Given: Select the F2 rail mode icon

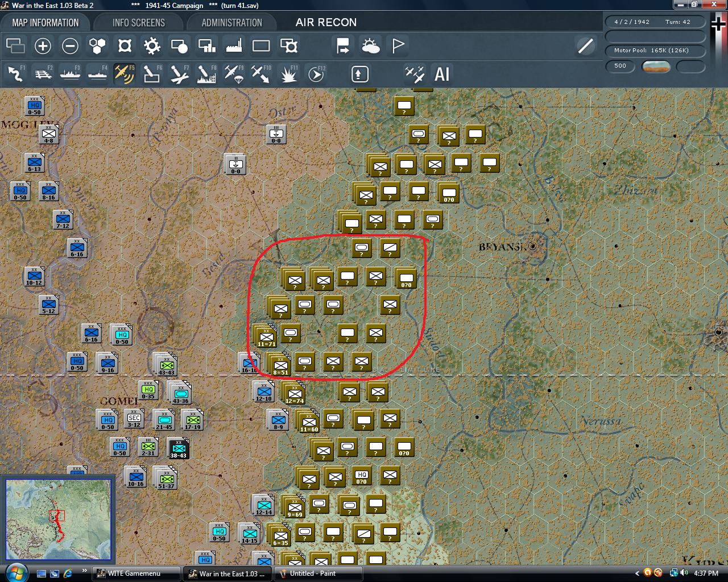Looking at the screenshot, I should click(43, 74).
